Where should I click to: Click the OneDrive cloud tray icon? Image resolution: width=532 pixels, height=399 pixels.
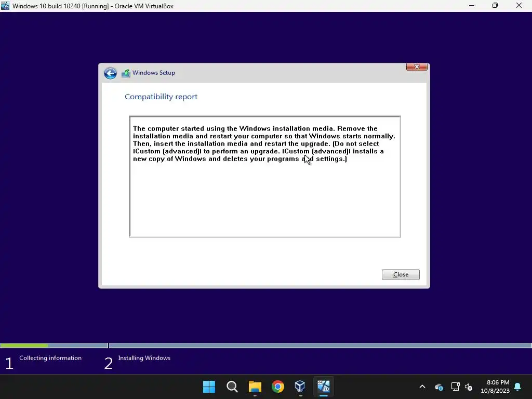(x=438, y=387)
